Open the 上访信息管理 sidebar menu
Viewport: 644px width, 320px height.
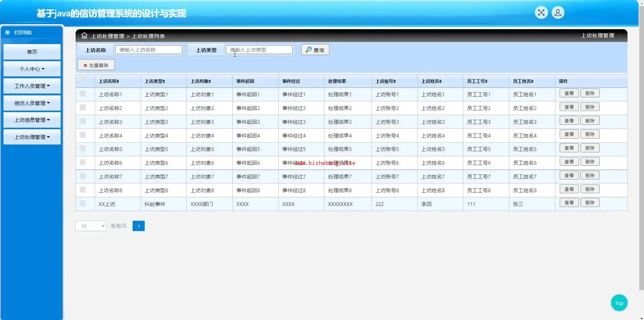tap(32, 120)
